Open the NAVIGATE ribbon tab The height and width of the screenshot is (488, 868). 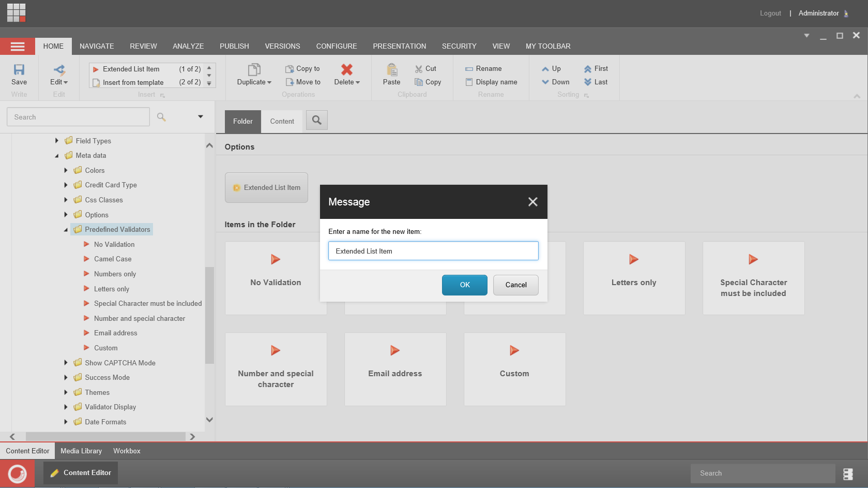(97, 46)
